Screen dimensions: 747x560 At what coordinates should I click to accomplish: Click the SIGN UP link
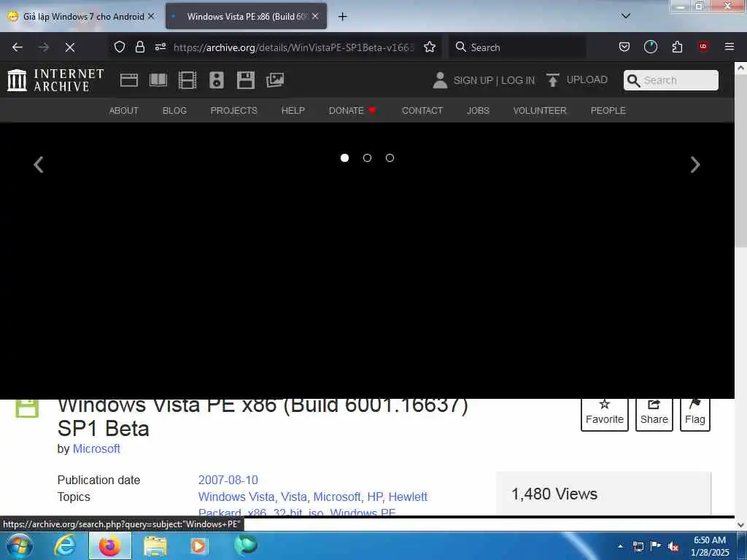(473, 80)
